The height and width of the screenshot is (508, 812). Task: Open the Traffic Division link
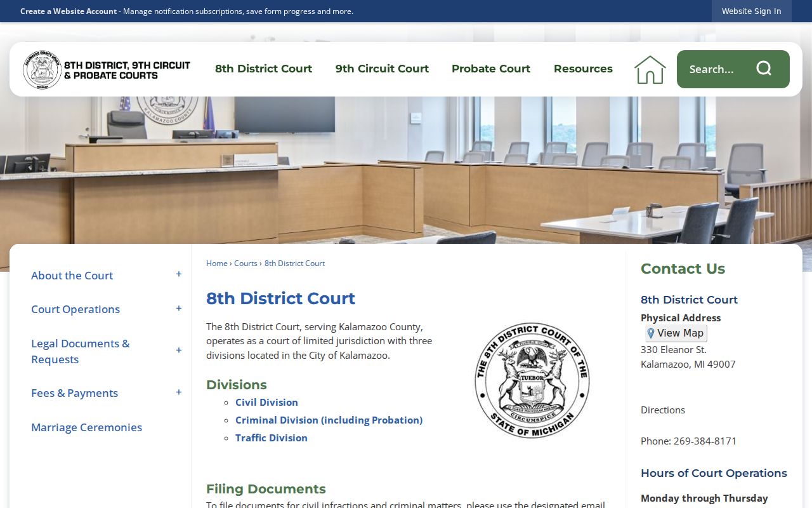point(272,438)
